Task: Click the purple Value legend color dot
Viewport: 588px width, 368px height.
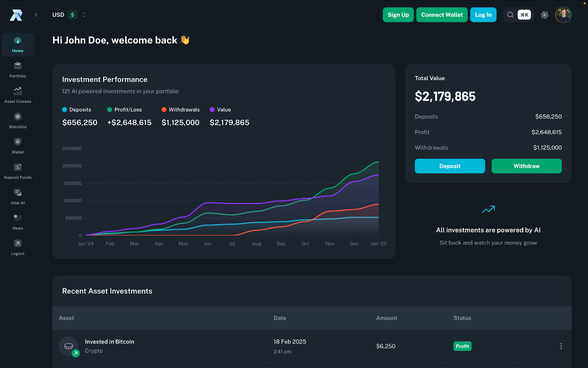Action: point(212,110)
